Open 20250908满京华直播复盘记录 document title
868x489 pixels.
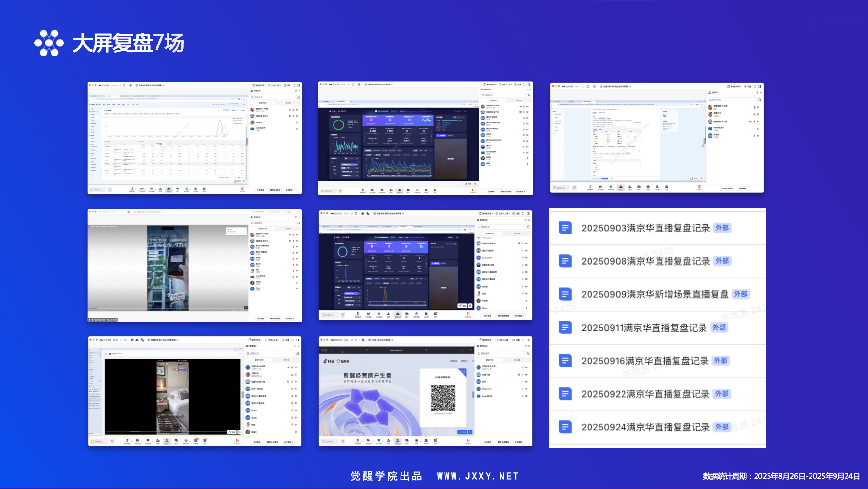pos(645,261)
